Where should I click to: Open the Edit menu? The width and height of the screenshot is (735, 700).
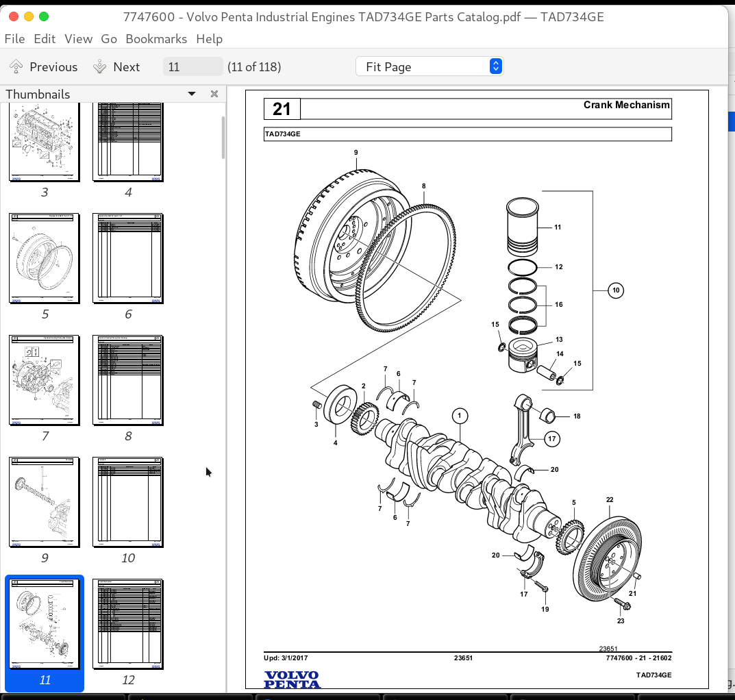[45, 39]
